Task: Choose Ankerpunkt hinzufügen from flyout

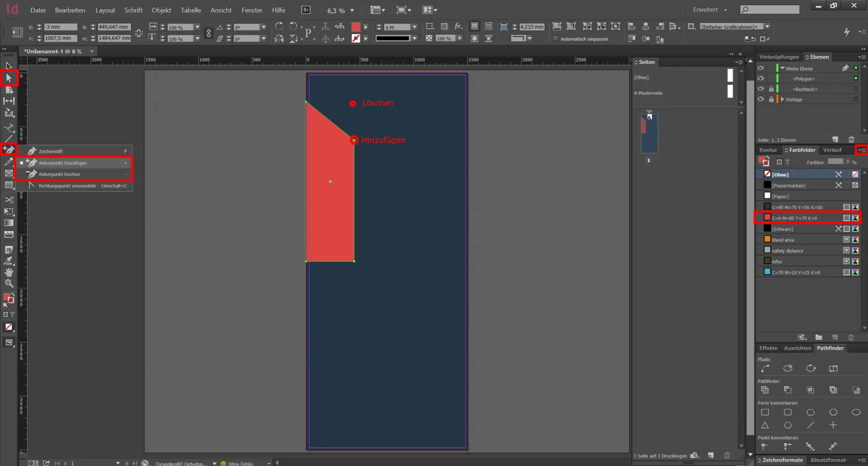Action: (x=62, y=163)
